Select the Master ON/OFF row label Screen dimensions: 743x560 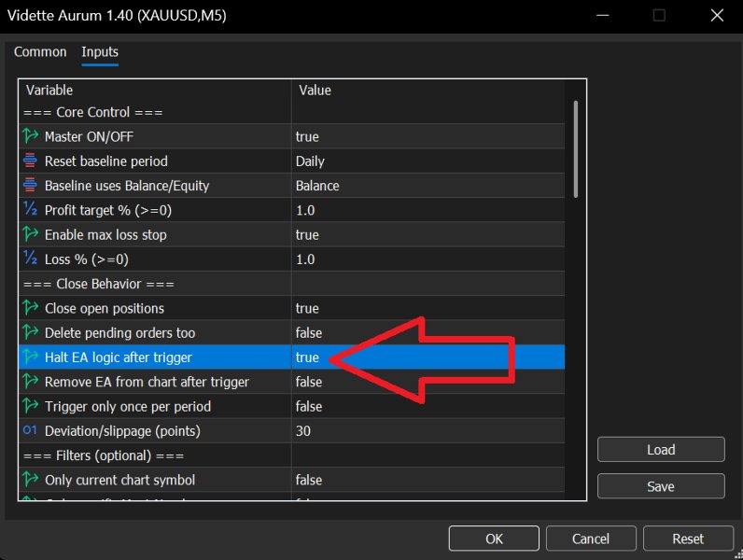pyautogui.click(x=89, y=136)
